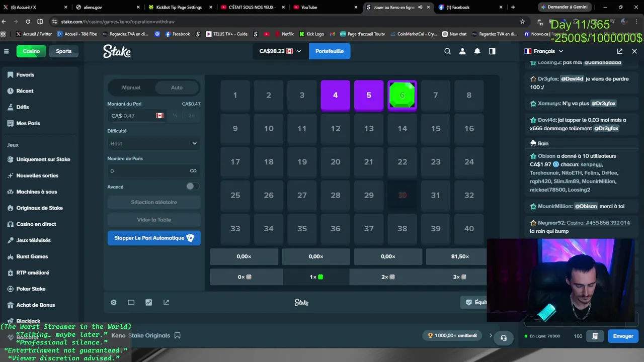Viewport: 644px width, 362px height.
Task: Click the Stake logo in header
Action: click(117, 51)
